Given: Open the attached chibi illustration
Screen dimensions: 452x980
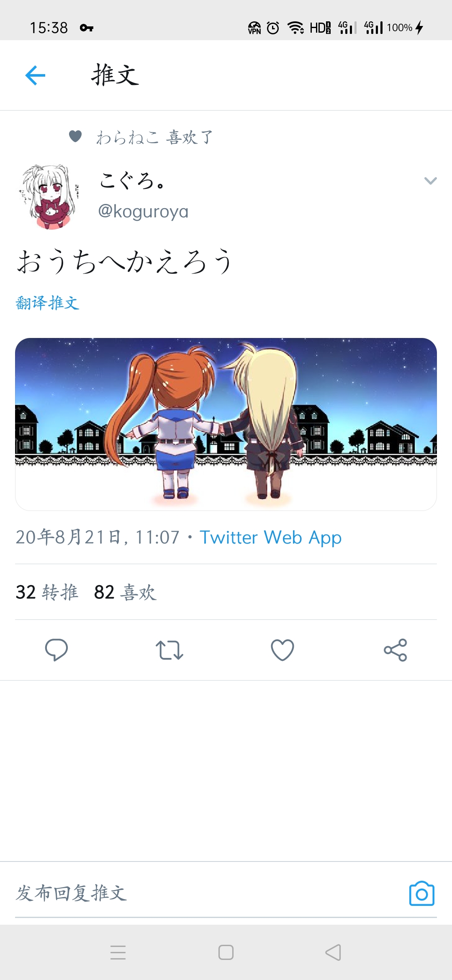Looking at the screenshot, I should click(226, 424).
